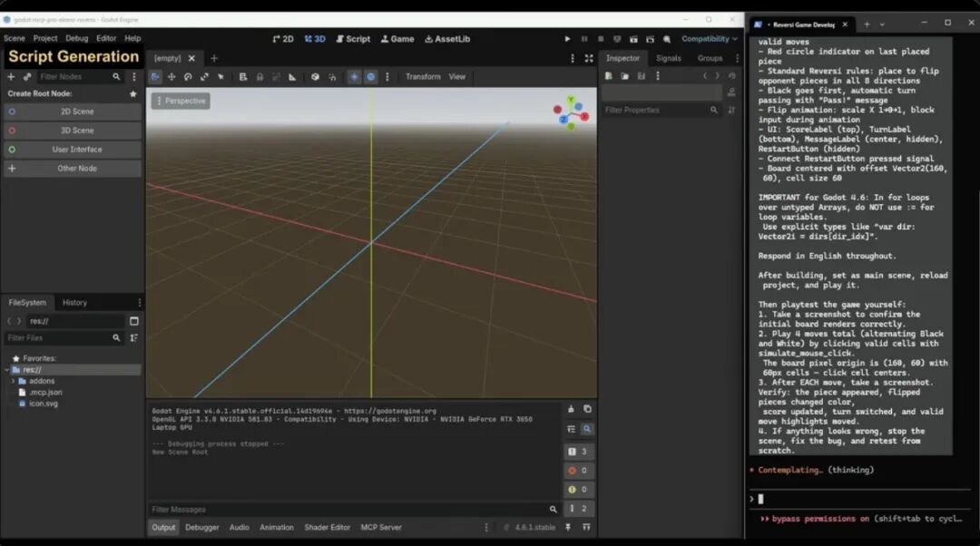Toggle distraction-free mode icon

coord(589,58)
